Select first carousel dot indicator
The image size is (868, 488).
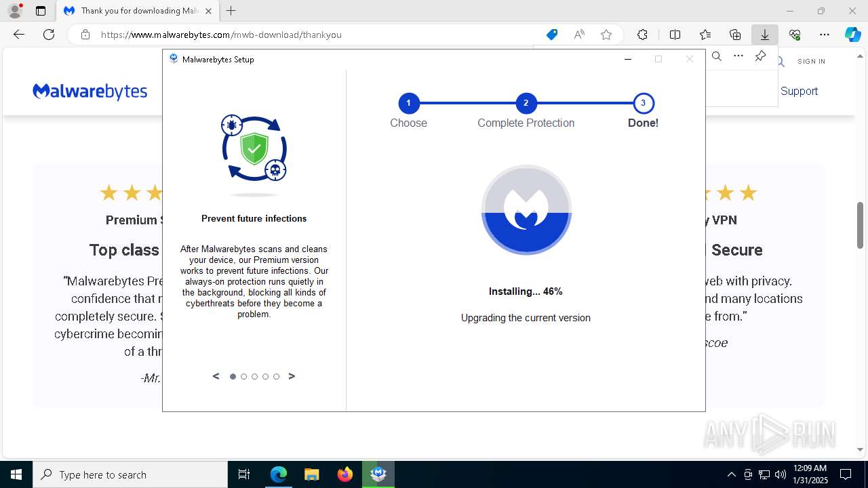(233, 376)
